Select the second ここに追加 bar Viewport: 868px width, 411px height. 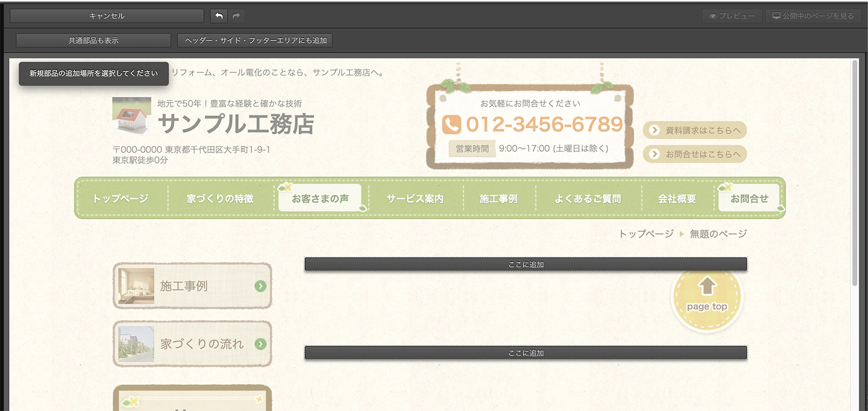pos(525,353)
